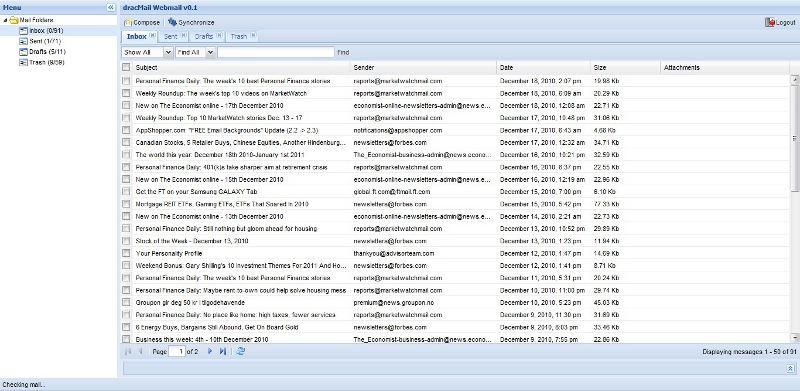Collapse the Menu side panel
The height and width of the screenshot is (391, 800).
[111, 7]
